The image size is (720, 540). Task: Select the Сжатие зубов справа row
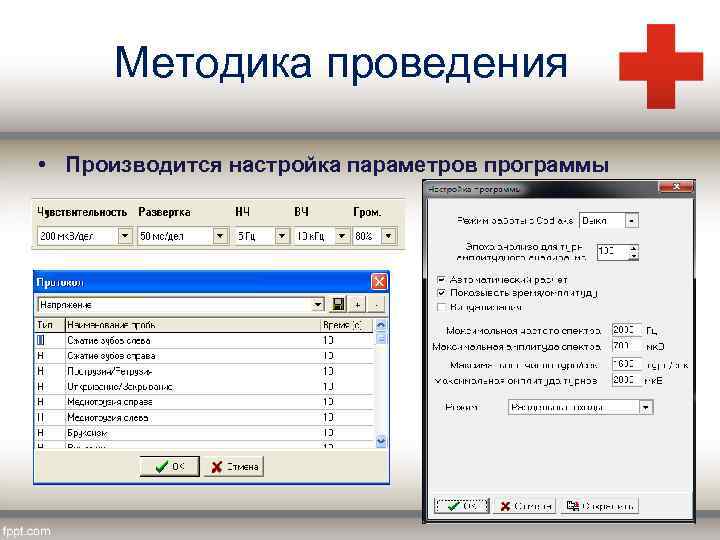pos(205,356)
